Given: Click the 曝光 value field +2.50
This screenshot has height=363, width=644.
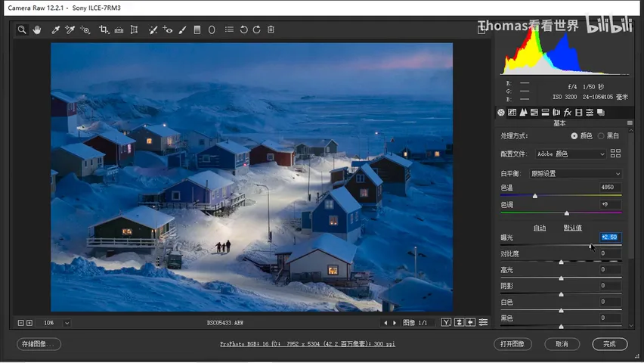Looking at the screenshot, I should click(610, 237).
